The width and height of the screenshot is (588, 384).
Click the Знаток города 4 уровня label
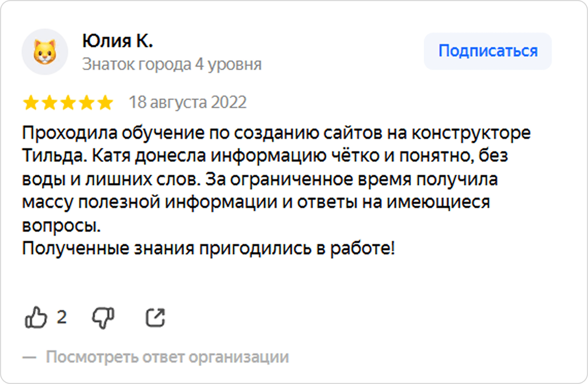pos(172,64)
